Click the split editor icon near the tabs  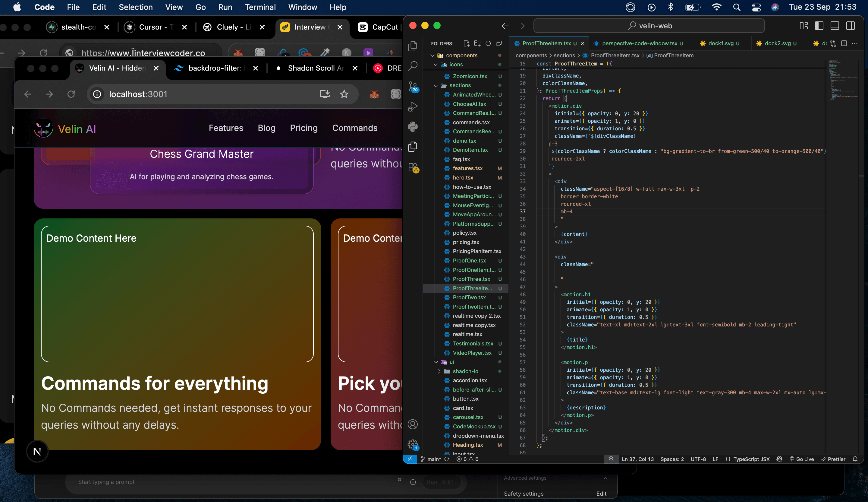coord(844,43)
